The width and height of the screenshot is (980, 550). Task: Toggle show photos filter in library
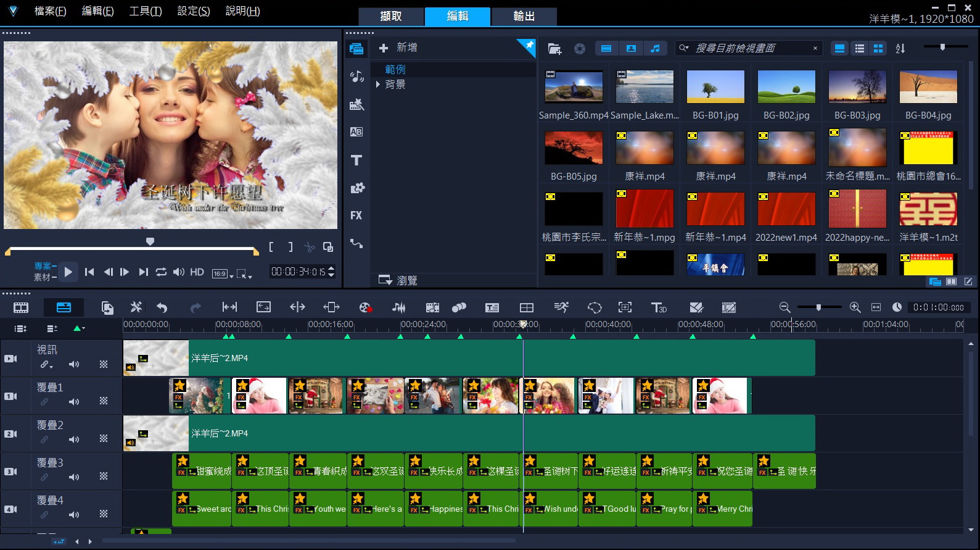631,48
